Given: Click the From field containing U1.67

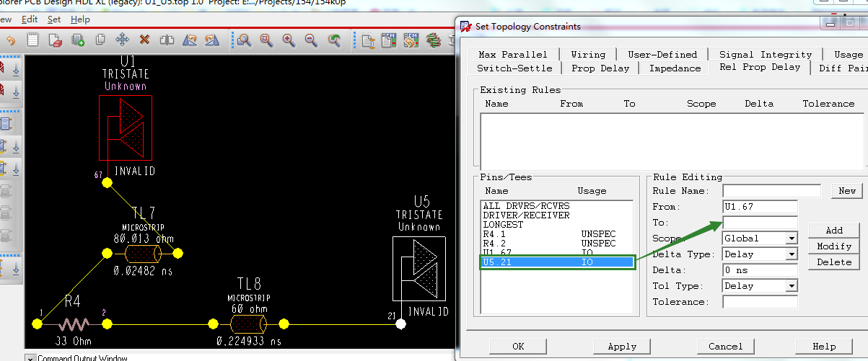Looking at the screenshot, I should tap(760, 207).
